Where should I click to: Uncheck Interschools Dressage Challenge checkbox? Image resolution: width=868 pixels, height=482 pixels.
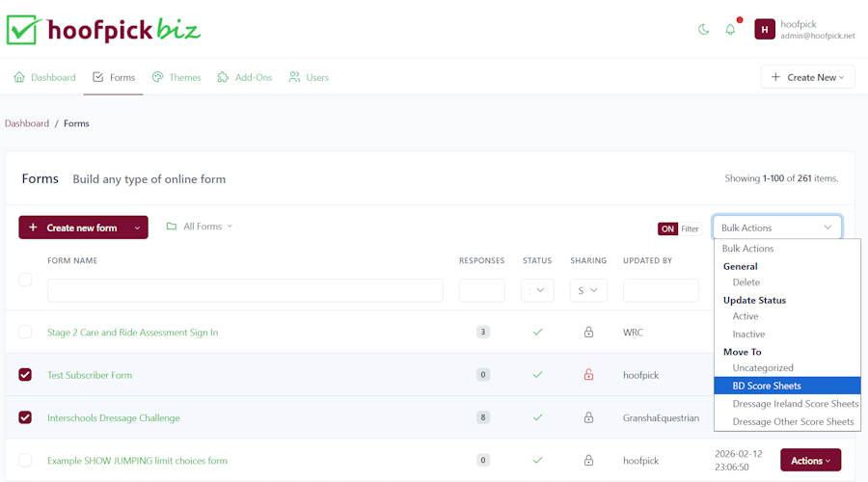coord(25,417)
